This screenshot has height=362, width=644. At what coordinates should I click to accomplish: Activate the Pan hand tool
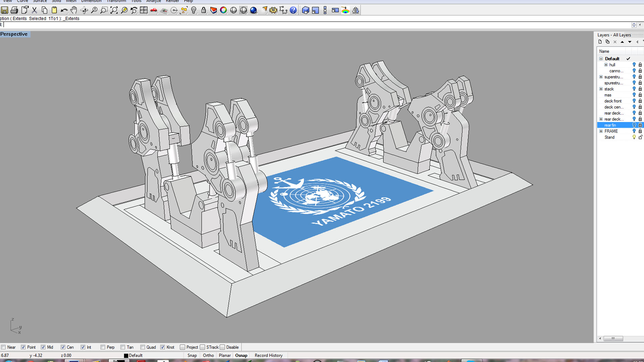click(74, 10)
